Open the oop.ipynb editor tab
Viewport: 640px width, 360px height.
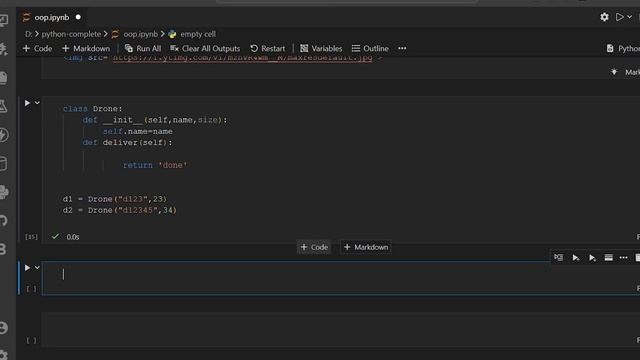51,18
